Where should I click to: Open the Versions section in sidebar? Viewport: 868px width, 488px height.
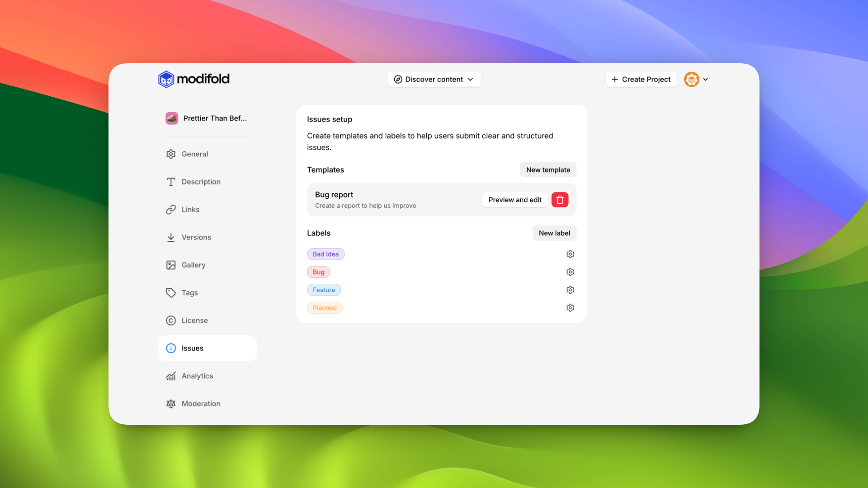click(x=196, y=237)
